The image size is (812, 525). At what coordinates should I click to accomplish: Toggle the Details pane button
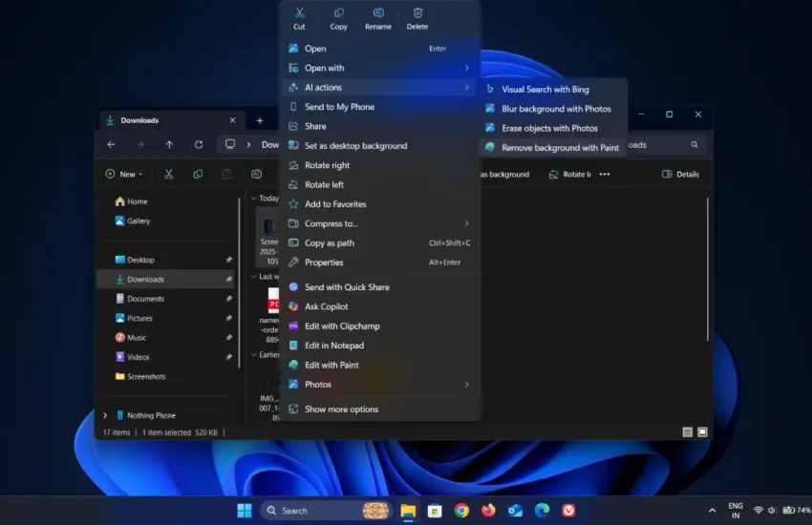click(680, 175)
